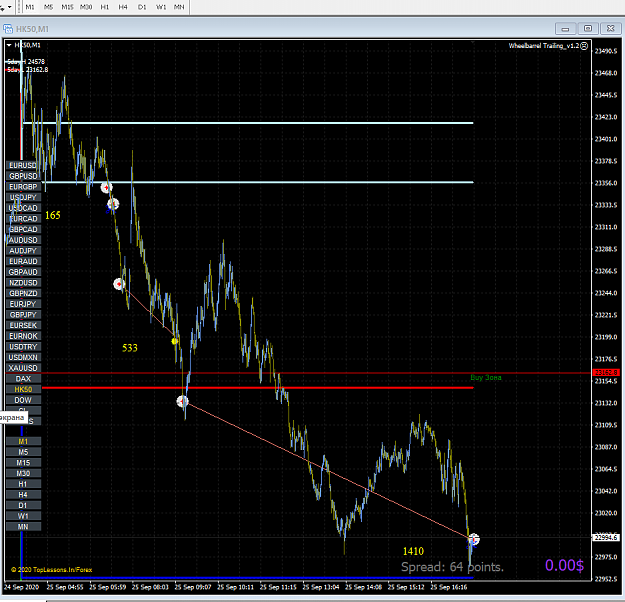Switch chart to EURJPY symbol button
This screenshot has width=625, height=602.
[x=23, y=304]
